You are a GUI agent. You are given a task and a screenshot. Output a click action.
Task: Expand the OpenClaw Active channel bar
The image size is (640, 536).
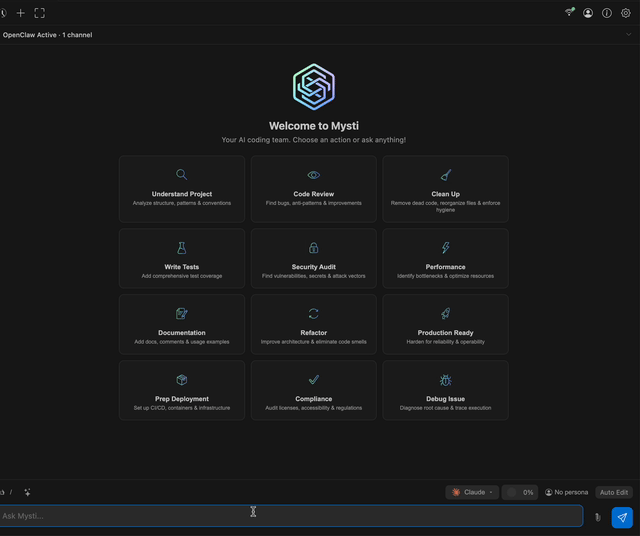click(x=629, y=34)
